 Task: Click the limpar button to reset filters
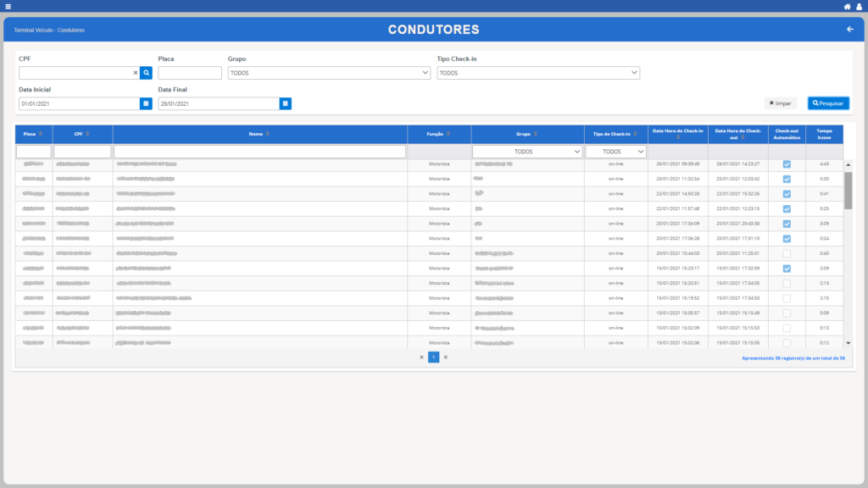pyautogui.click(x=780, y=103)
